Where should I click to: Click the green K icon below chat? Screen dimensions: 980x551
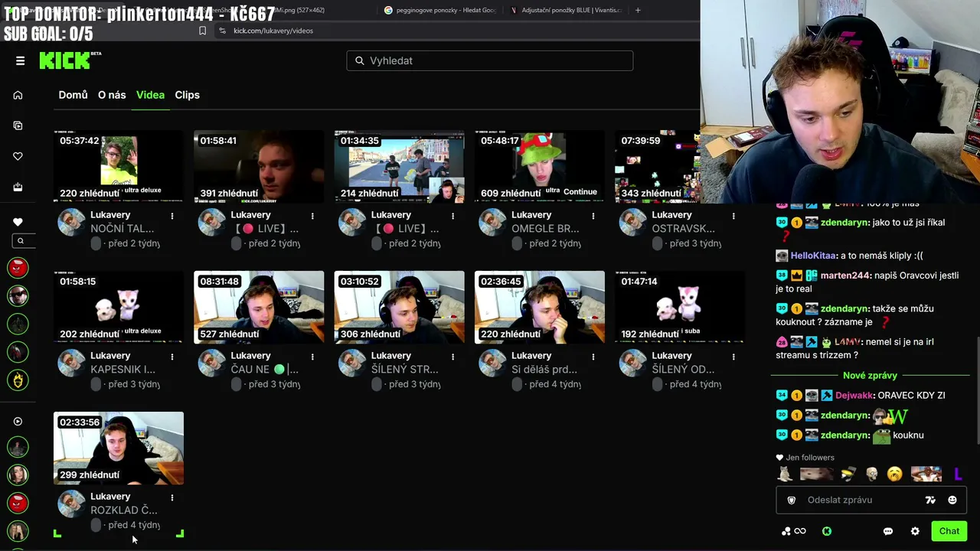click(x=827, y=531)
